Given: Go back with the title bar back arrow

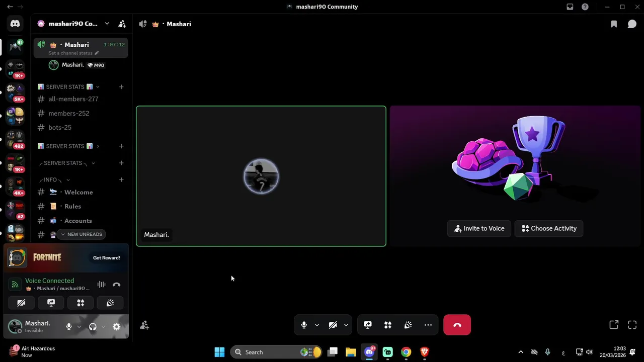Looking at the screenshot, I should (x=10, y=7).
